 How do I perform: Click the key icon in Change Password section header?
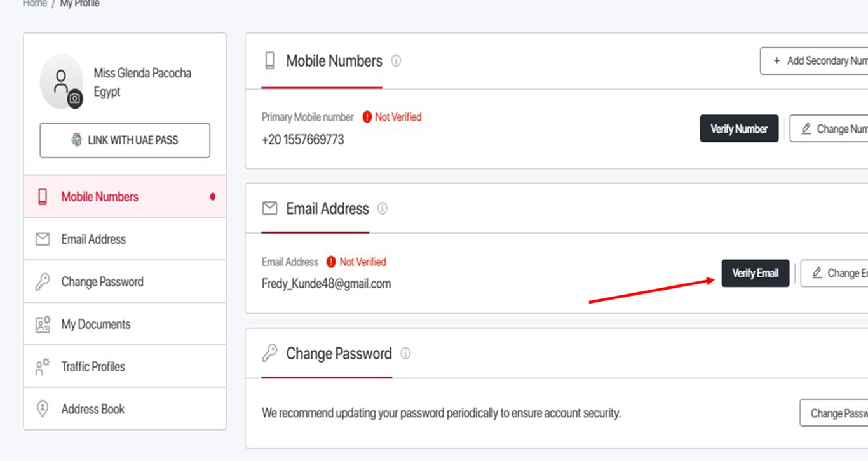270,354
